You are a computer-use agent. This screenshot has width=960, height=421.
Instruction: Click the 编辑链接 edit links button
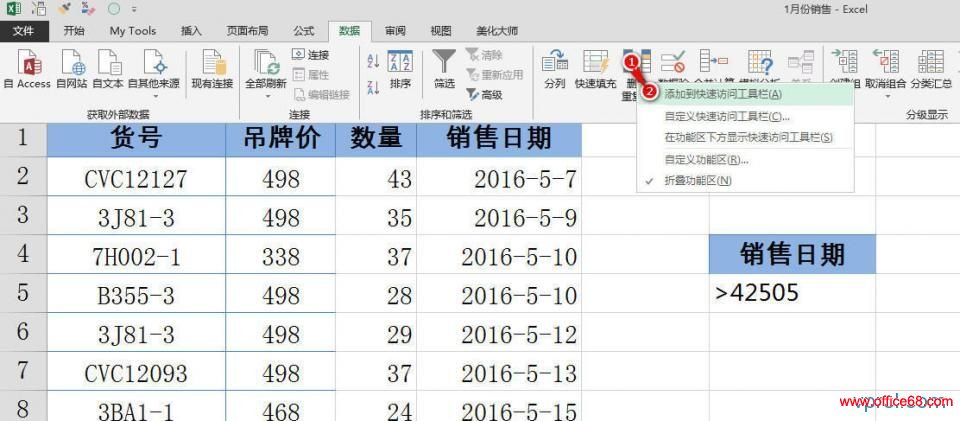pos(321,94)
